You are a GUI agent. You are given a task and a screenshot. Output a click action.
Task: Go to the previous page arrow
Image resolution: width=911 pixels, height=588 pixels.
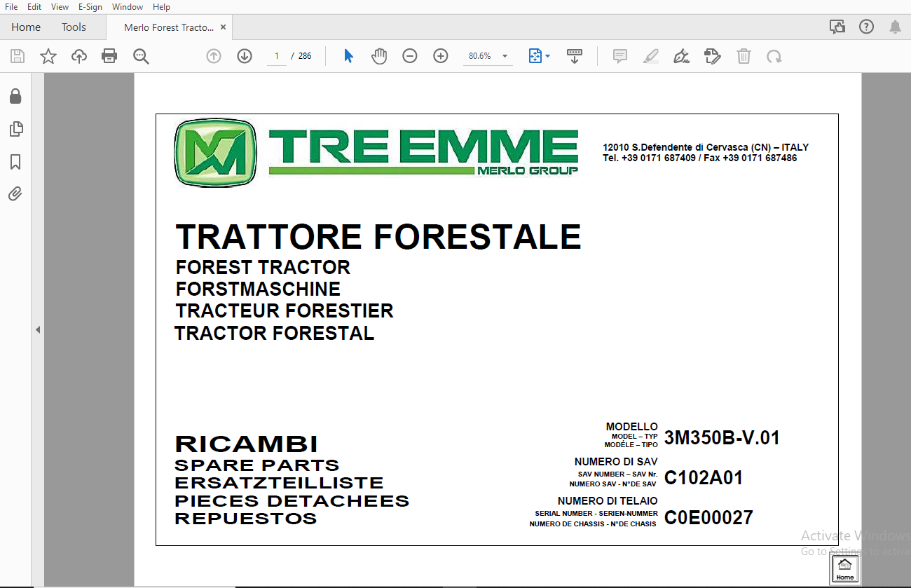214,56
